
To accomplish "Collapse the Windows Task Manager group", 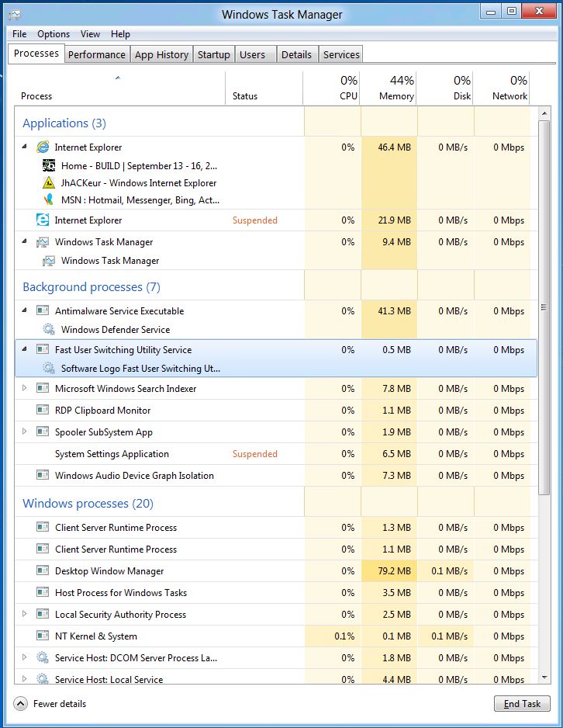I will click(x=25, y=241).
